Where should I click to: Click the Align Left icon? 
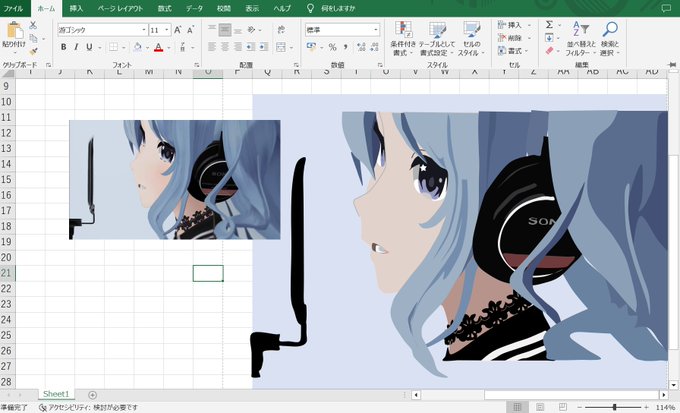click(212, 47)
